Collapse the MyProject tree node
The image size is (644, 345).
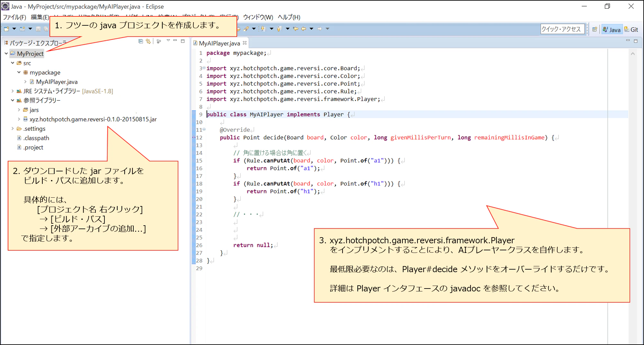6,54
